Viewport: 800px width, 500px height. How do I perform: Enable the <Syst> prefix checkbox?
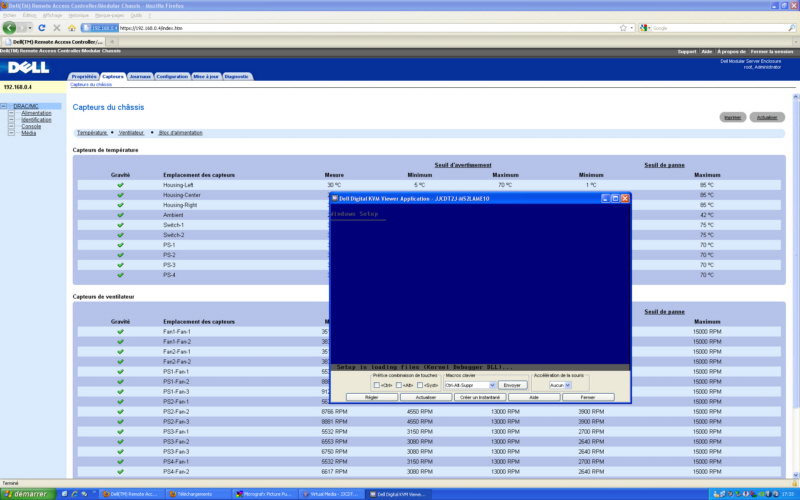pyautogui.click(x=420, y=385)
